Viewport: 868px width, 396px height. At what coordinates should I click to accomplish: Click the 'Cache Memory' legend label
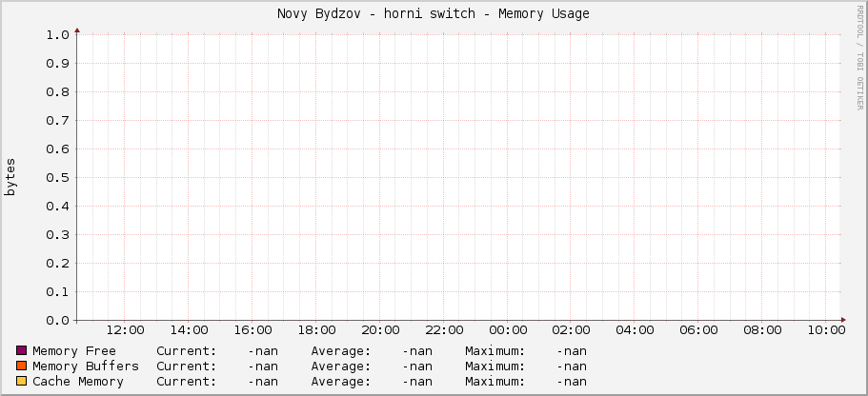click(x=78, y=382)
